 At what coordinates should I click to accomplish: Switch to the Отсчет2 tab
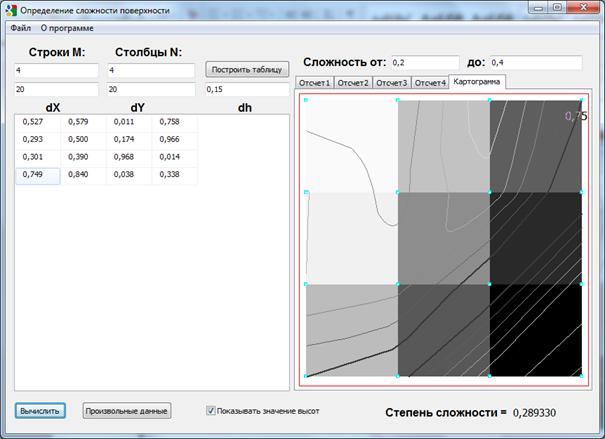click(353, 83)
